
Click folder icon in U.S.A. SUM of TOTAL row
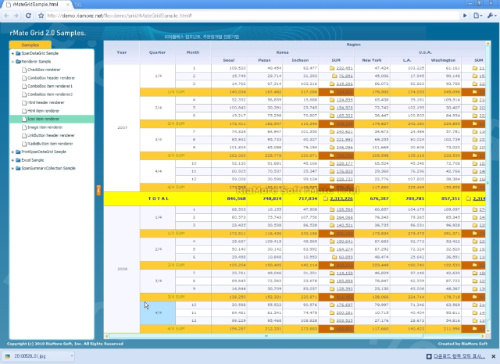(468, 199)
